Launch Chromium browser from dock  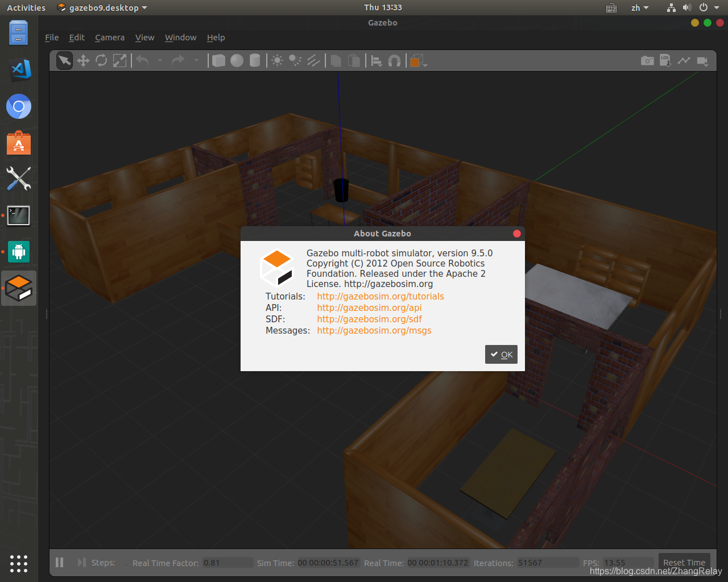click(19, 106)
